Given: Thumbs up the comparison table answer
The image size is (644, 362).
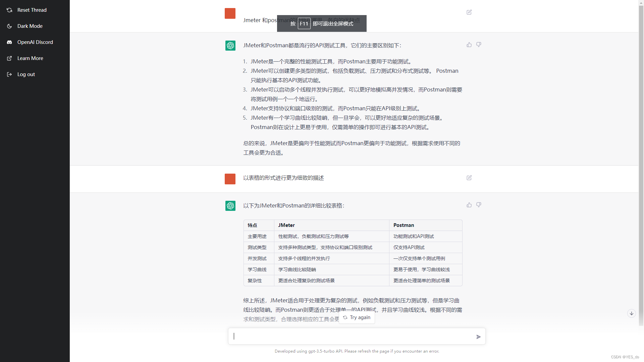Looking at the screenshot, I should (x=469, y=205).
